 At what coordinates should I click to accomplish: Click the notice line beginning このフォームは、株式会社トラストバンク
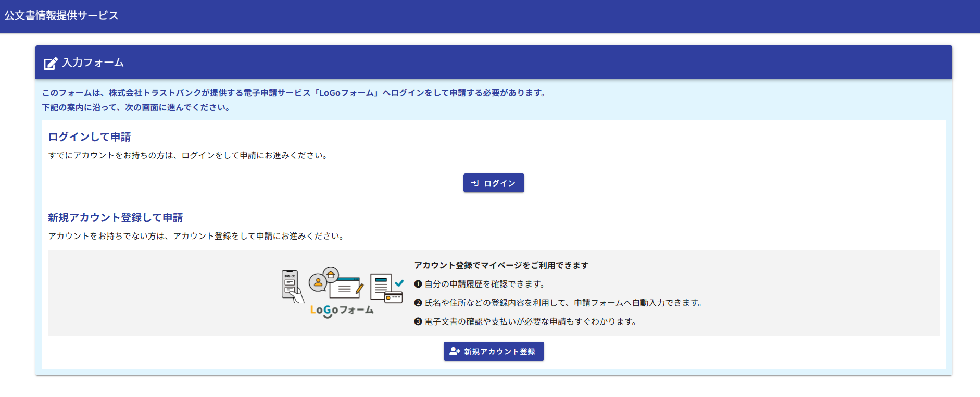(295, 93)
